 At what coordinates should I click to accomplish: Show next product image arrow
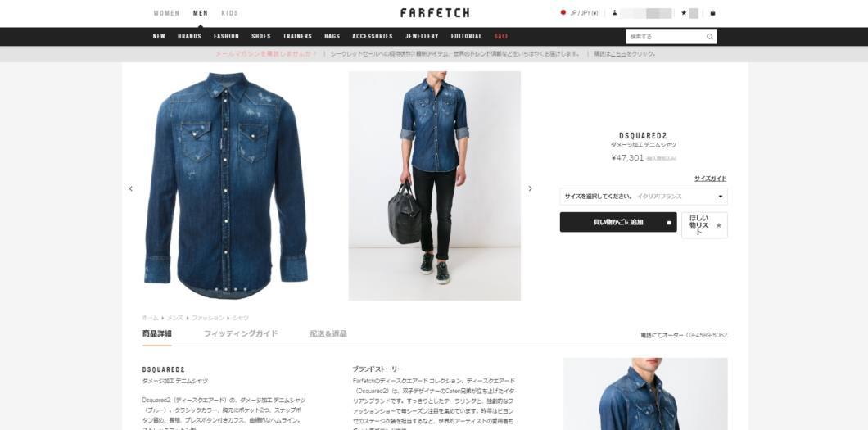click(x=530, y=188)
